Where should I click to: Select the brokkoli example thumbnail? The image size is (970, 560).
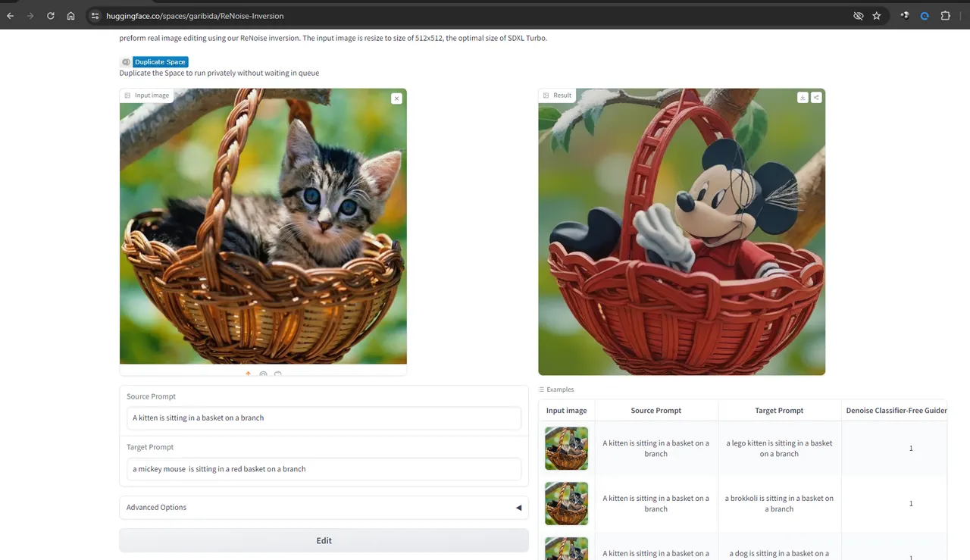(x=566, y=503)
